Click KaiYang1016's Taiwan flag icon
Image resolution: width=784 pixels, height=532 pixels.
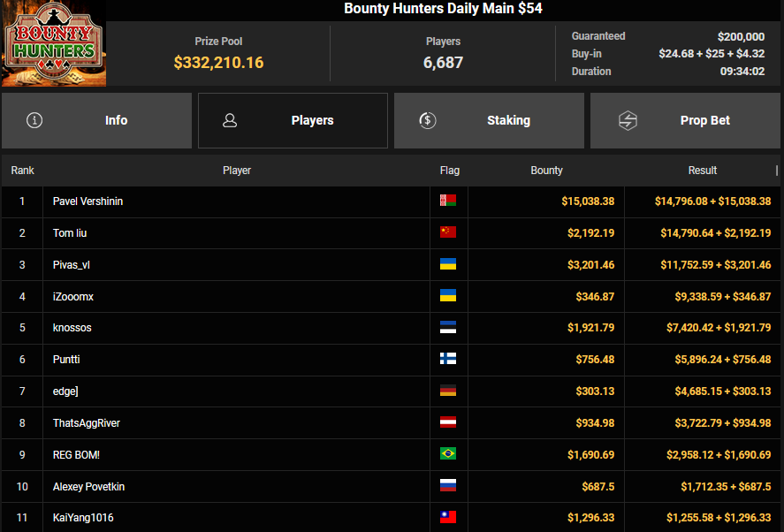click(x=448, y=518)
